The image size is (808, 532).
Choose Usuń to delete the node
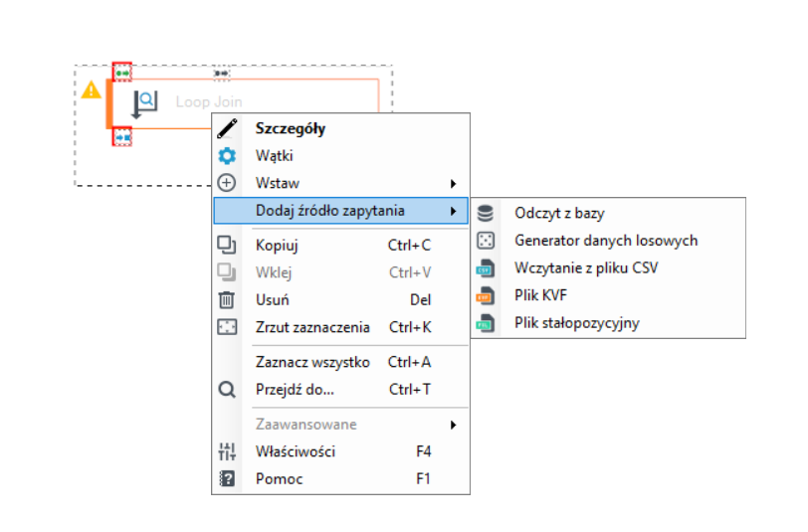pos(340,299)
